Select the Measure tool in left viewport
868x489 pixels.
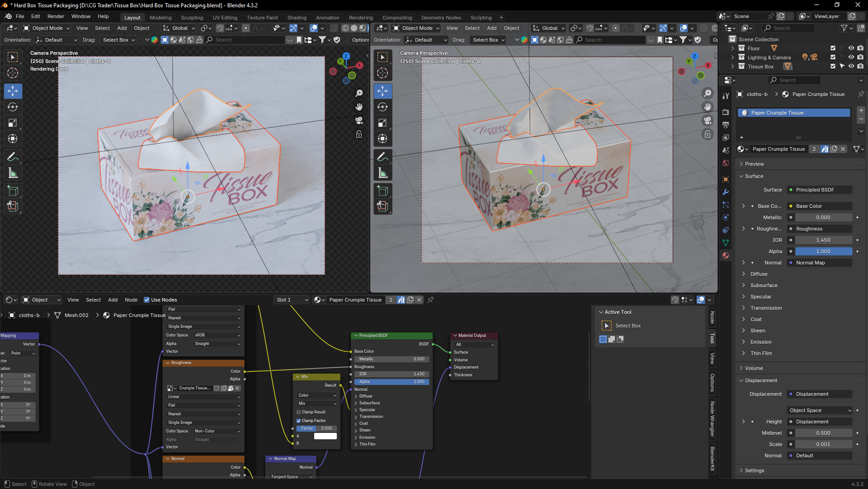coord(13,173)
